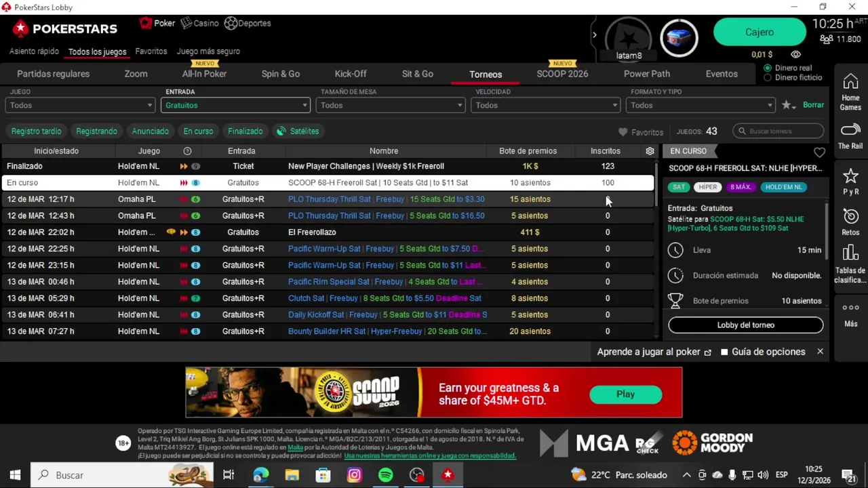Image resolution: width=868 pixels, height=488 pixels.
Task: Open SCOOP 2026 tab
Action: 562,74
